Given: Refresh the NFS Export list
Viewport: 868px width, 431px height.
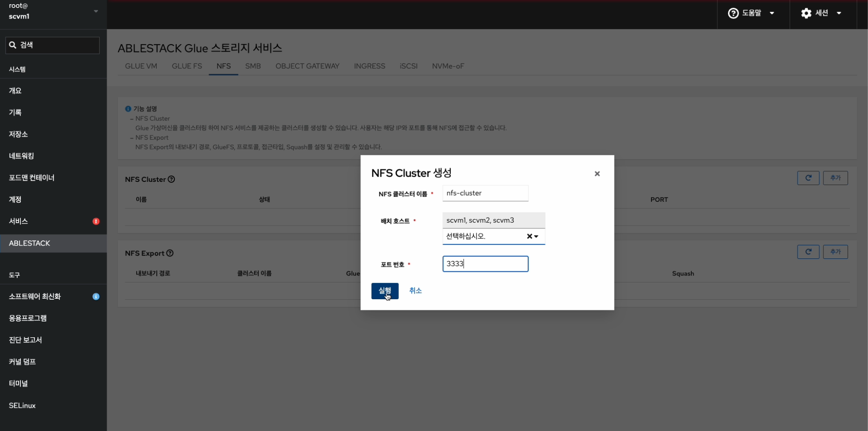Looking at the screenshot, I should tap(808, 252).
